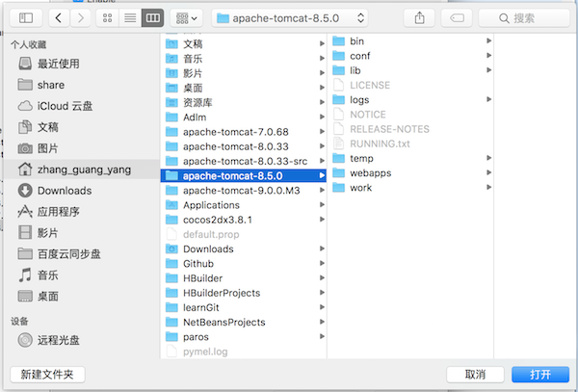Click the LICENSE file

coord(410,85)
